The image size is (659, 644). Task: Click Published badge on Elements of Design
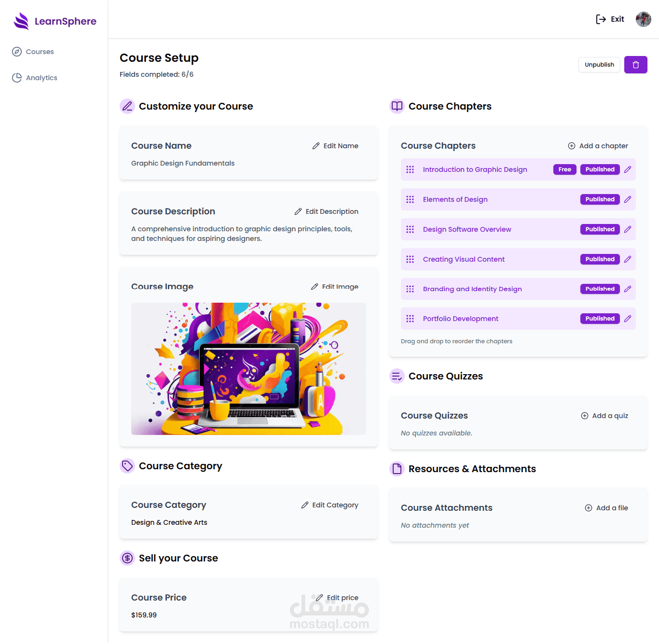pos(600,199)
